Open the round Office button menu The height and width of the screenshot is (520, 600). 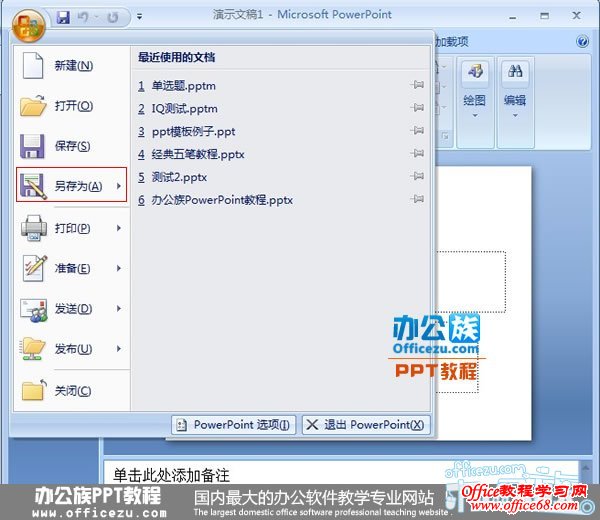(x=29, y=26)
